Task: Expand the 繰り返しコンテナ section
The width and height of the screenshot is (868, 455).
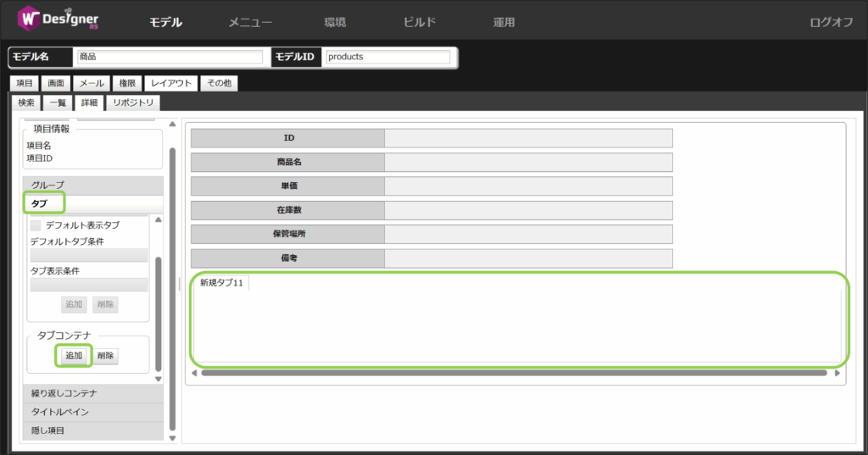Action: coord(93,393)
